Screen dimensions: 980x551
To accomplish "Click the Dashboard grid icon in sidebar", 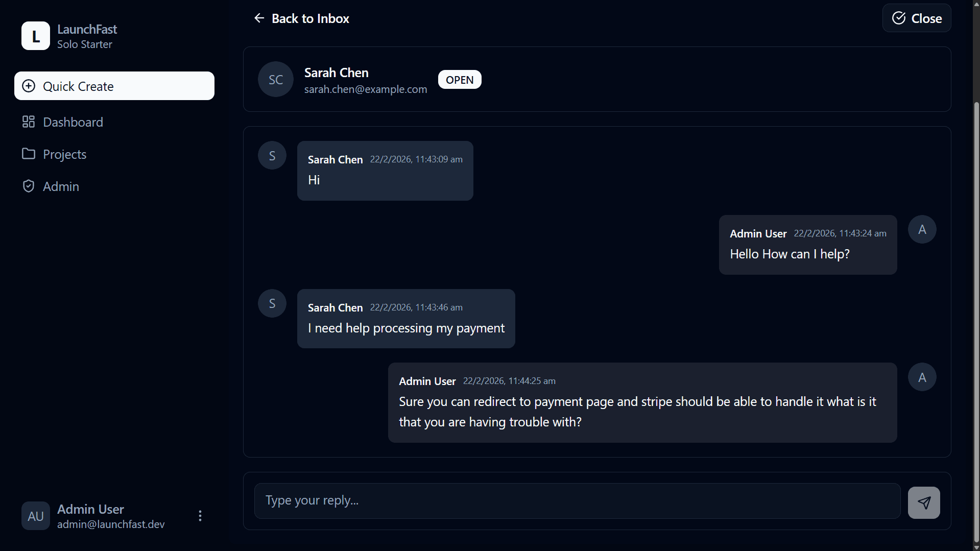I will [29, 122].
